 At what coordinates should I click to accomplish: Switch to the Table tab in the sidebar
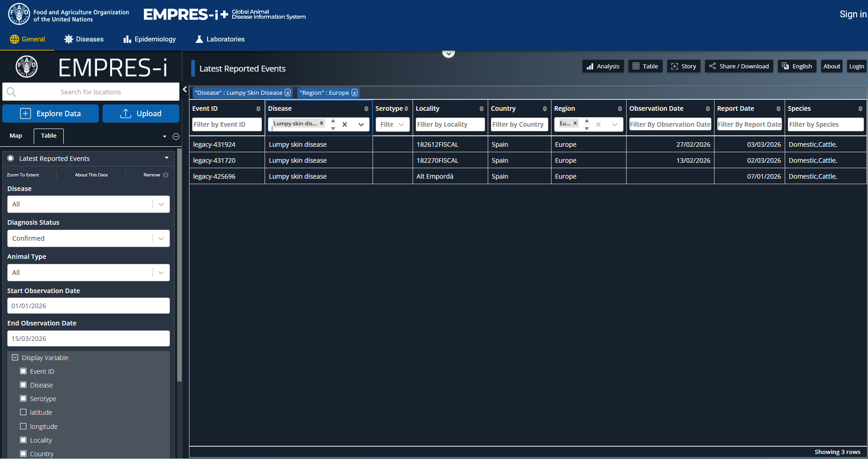click(49, 136)
